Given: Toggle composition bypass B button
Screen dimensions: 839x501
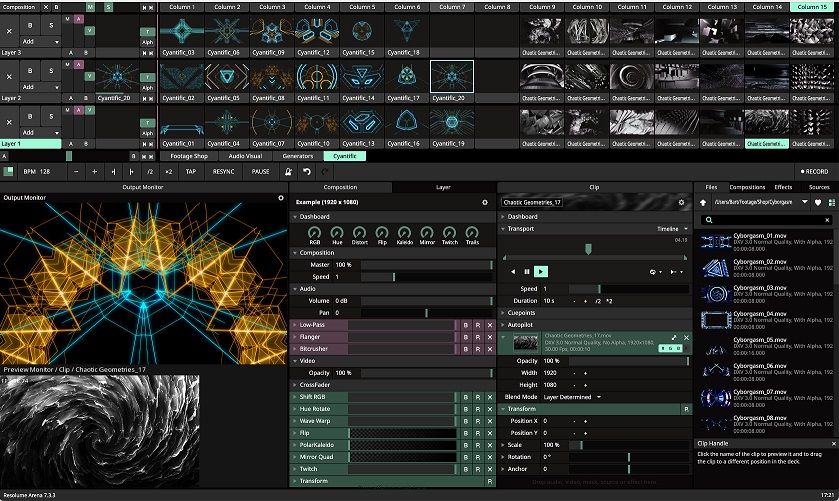Looking at the screenshot, I should point(57,7).
